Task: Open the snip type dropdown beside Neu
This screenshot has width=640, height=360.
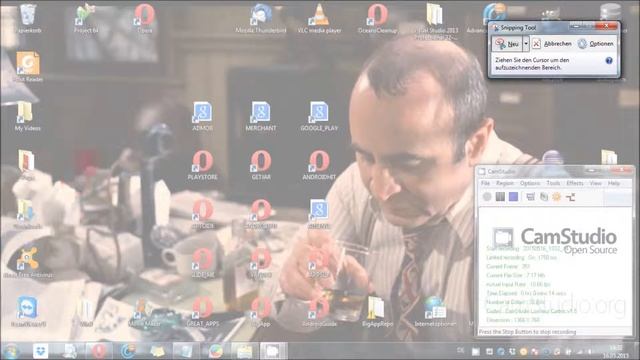Action: [x=526, y=44]
